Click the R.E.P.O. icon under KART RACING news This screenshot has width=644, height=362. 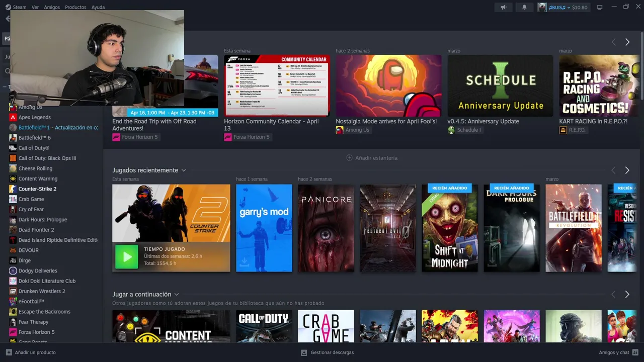pyautogui.click(x=563, y=130)
